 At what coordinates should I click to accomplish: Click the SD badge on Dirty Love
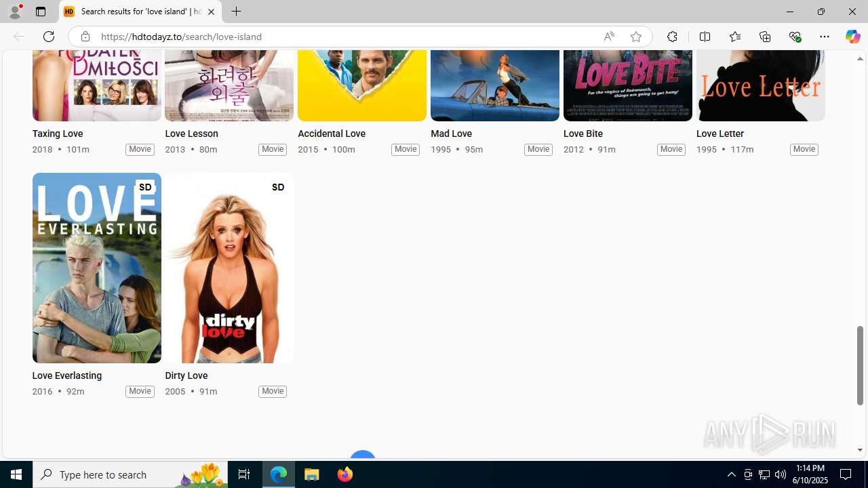278,187
